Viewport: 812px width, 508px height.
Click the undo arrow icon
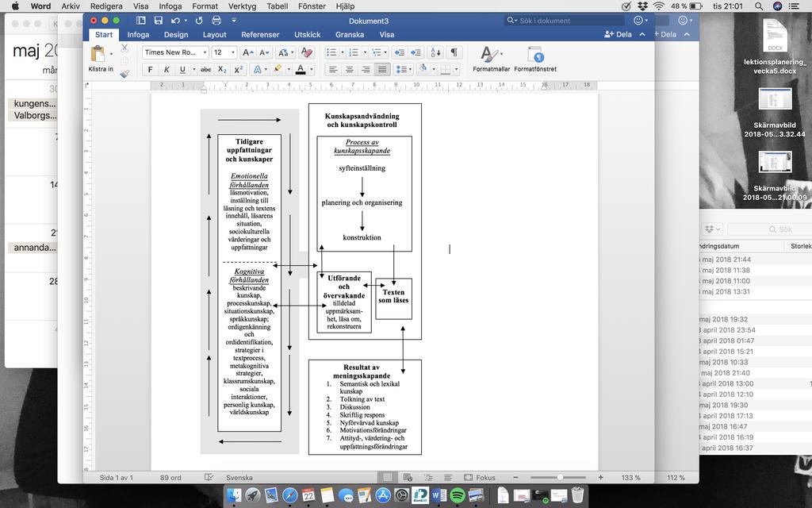(175, 20)
